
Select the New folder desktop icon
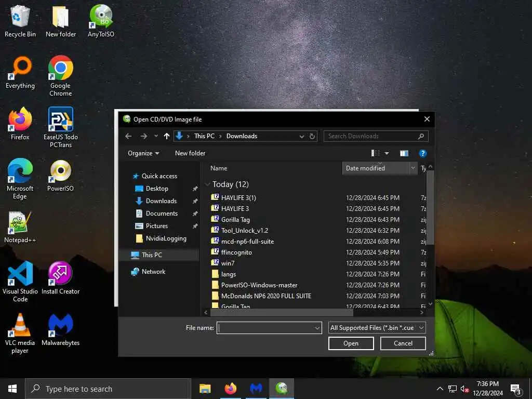point(61,21)
